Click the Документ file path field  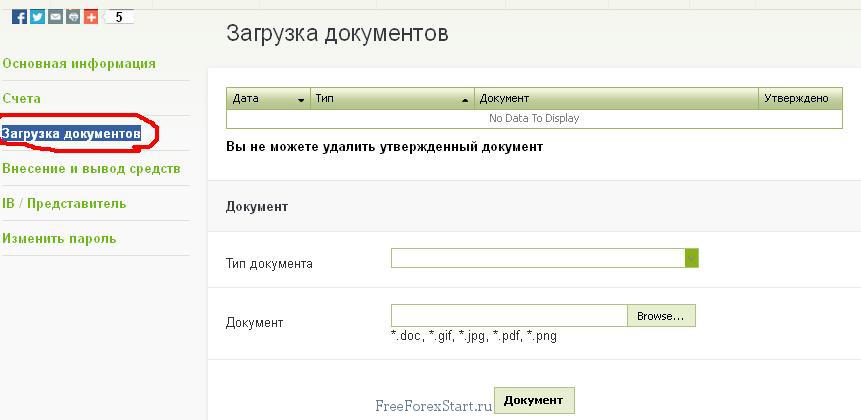pos(508,316)
